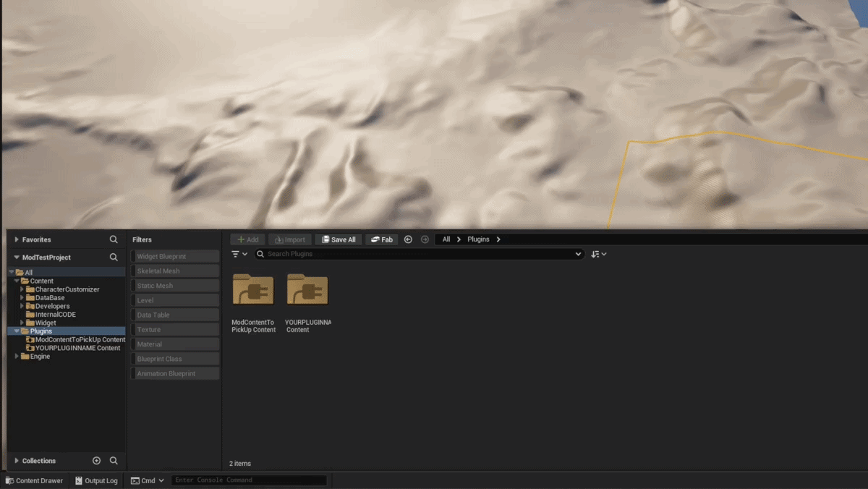Go back with the history back arrow
Screen dimensions: 868x489
coord(408,239)
